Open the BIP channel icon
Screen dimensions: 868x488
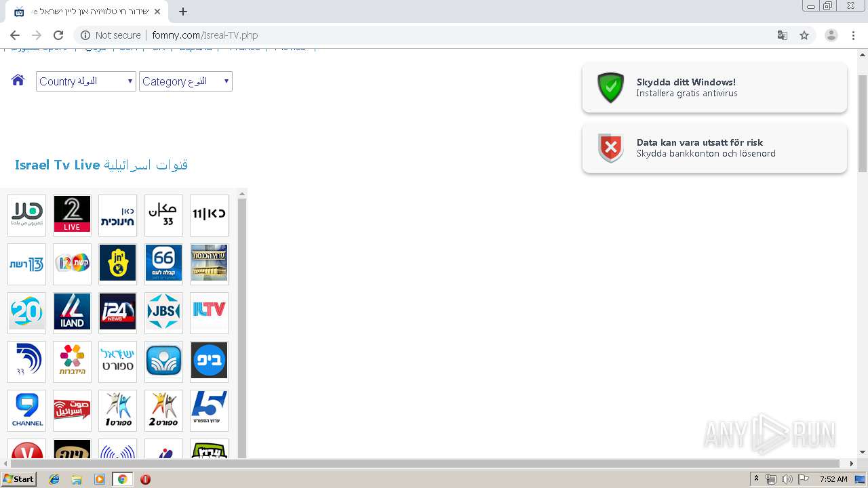pos(209,362)
